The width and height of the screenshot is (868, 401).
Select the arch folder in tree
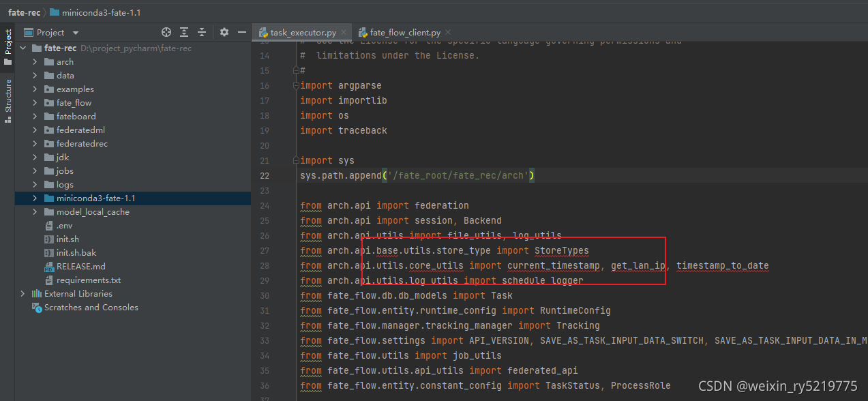pyautogui.click(x=65, y=62)
